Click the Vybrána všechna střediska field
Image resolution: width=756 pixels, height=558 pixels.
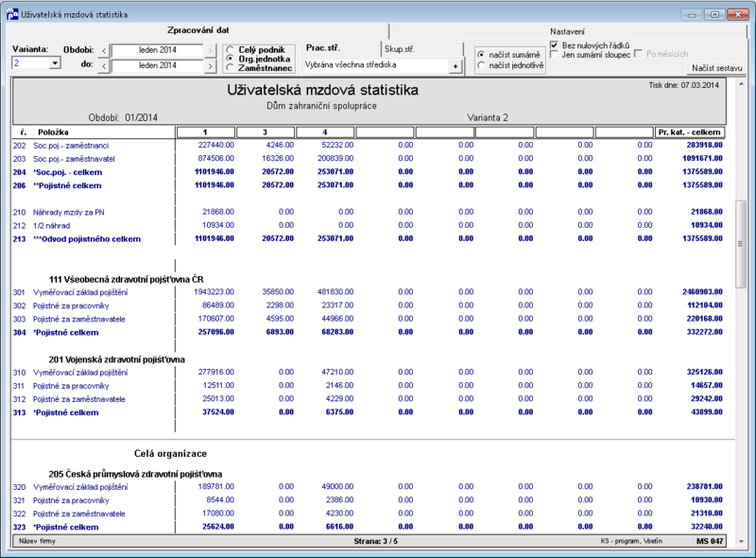tap(376, 65)
